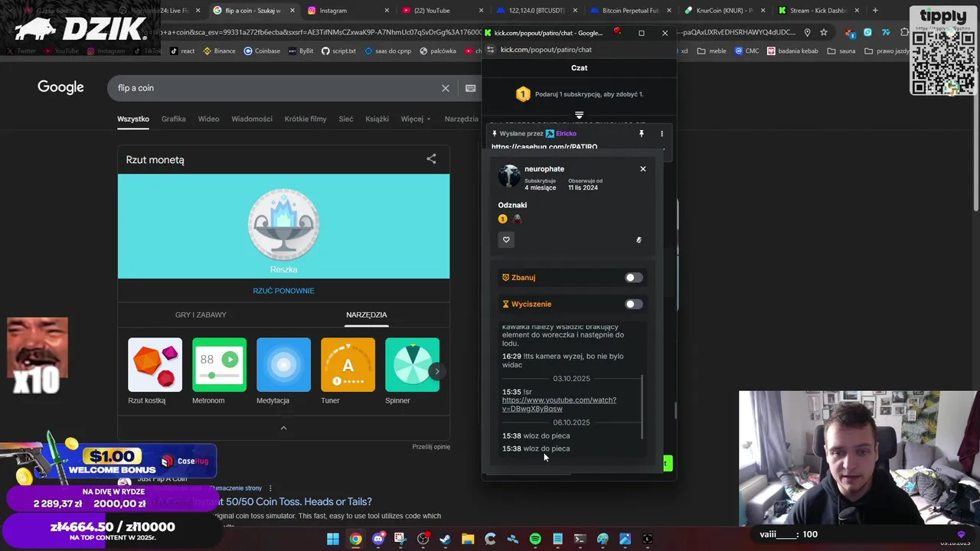Open Steam from the taskbar

(445, 540)
